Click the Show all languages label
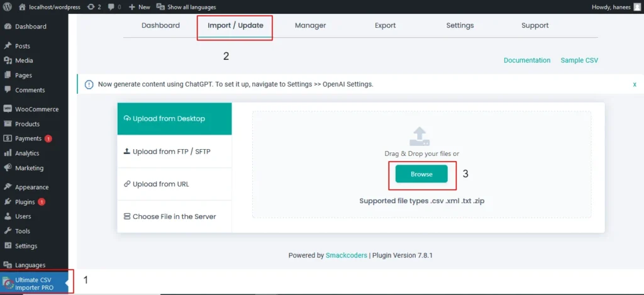 pyautogui.click(x=191, y=7)
